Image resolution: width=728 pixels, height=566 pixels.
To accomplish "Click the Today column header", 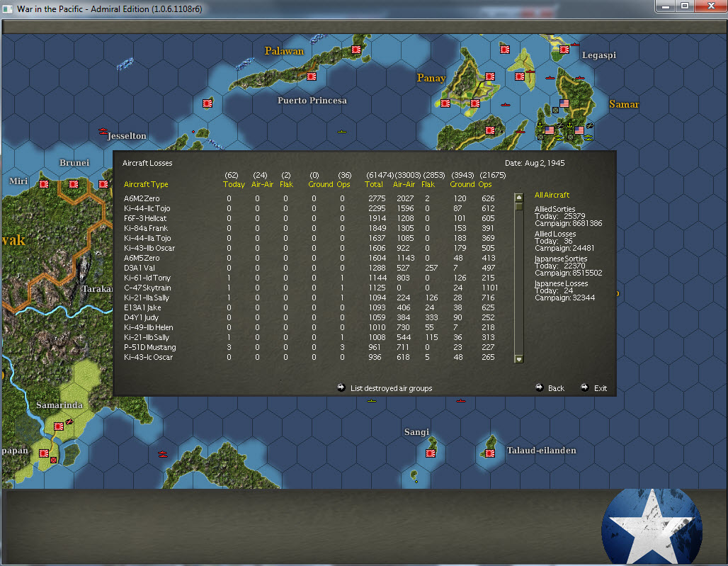I will point(234,184).
